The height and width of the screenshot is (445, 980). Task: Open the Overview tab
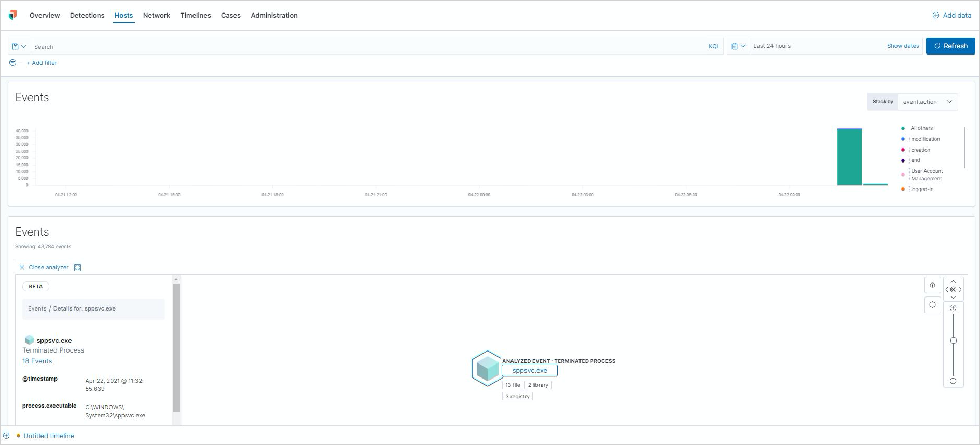[x=45, y=16]
